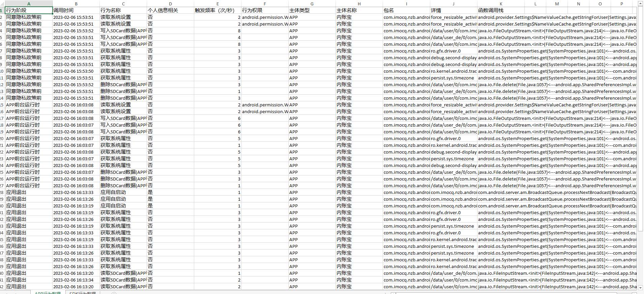
Task: Click the 主体名称 header cell
Action: click(x=359, y=10)
